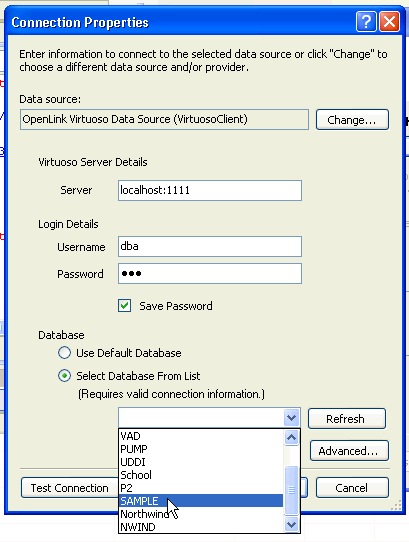Screen dimensions: 409x542
Task: Choose School from the database list
Action: click(201, 475)
